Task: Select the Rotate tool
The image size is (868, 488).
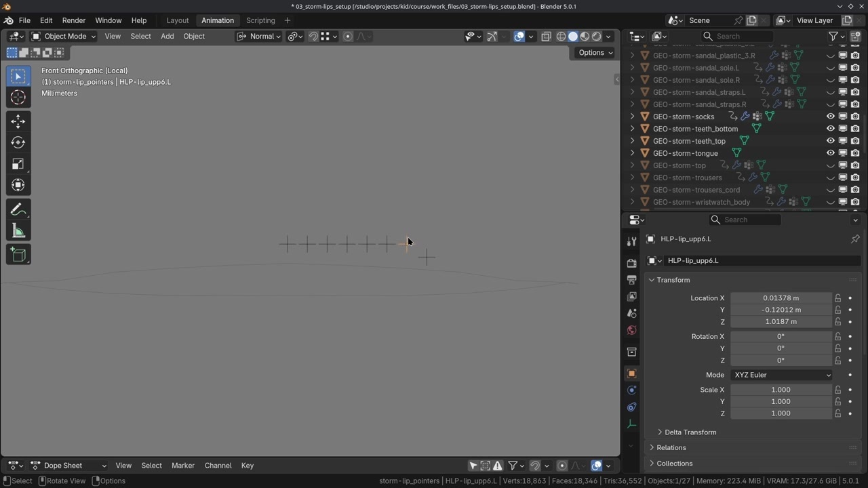Action: coord(18,142)
